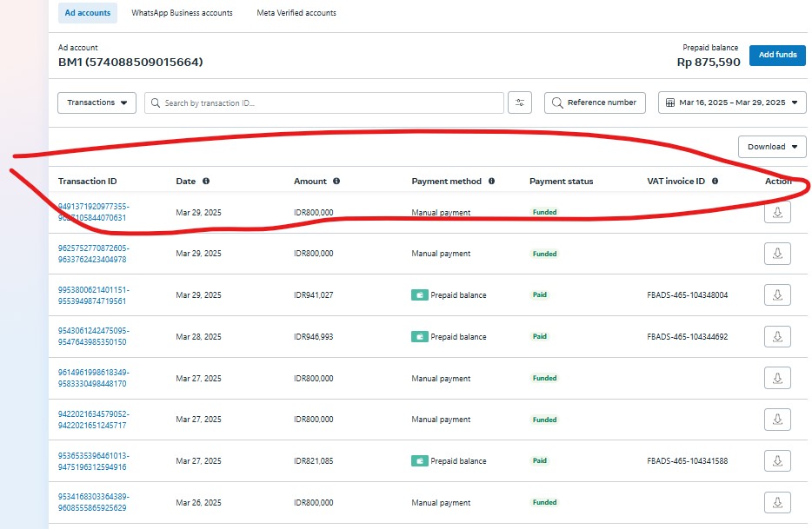This screenshot has height=529, width=812.
Task: Click download icon for Mar 26 transaction
Action: coord(777,503)
